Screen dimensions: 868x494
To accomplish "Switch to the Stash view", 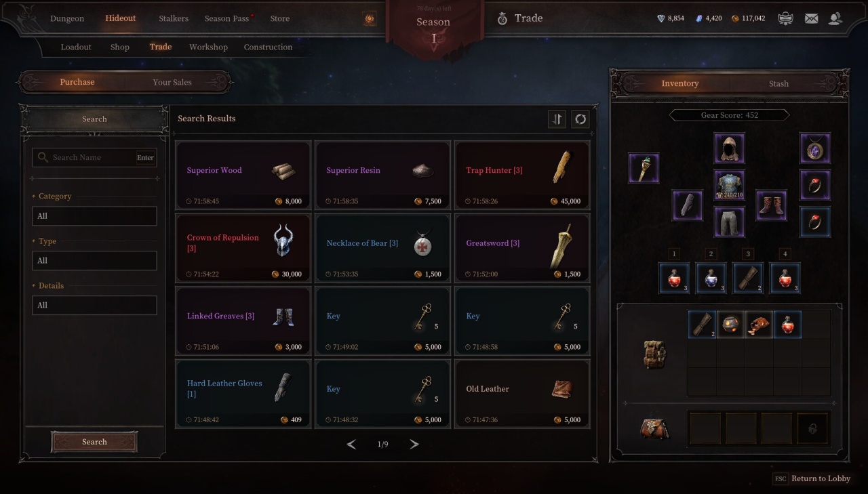I will pos(778,83).
